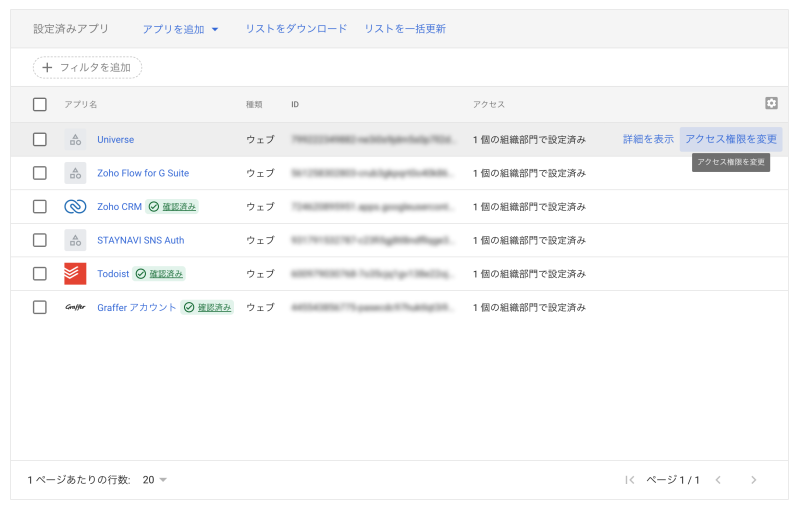This screenshot has height=509, width=800.
Task: Click the アクセス column header
Action: click(488, 105)
